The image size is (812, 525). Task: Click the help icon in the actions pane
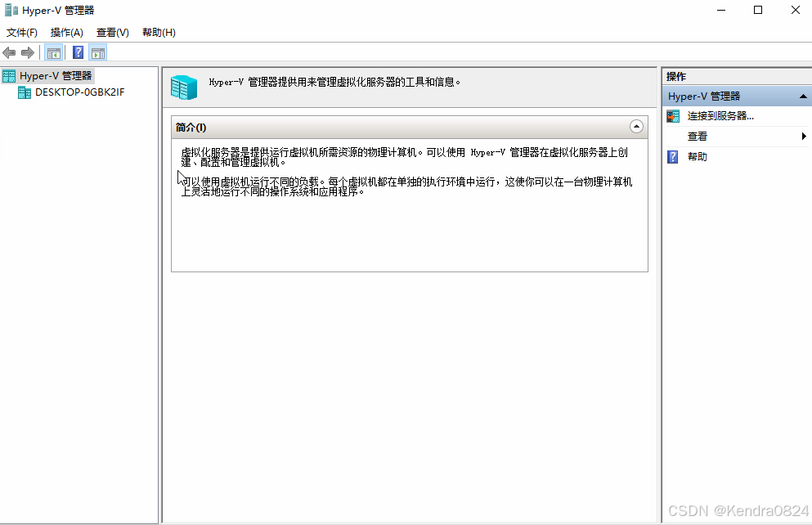pos(672,156)
